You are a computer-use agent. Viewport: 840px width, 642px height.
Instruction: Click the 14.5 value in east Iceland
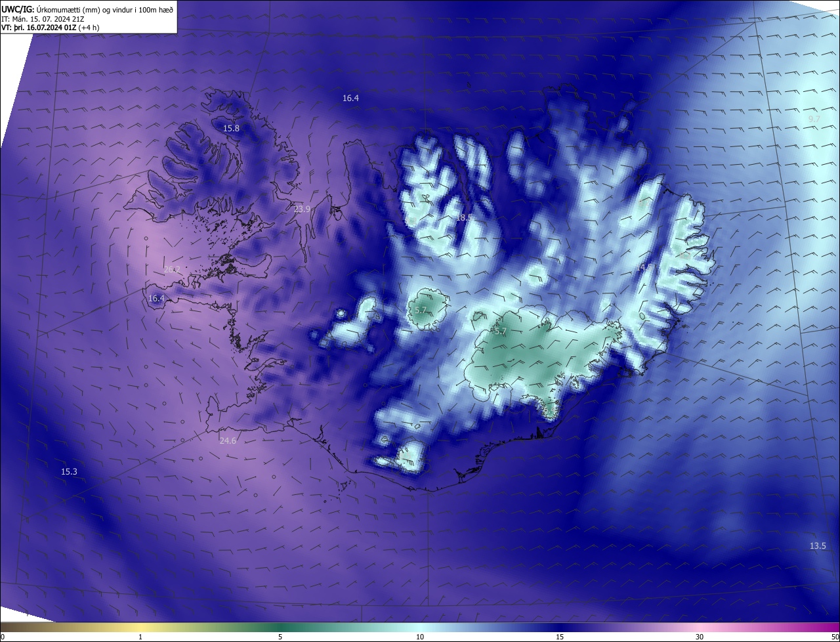[x=644, y=267]
